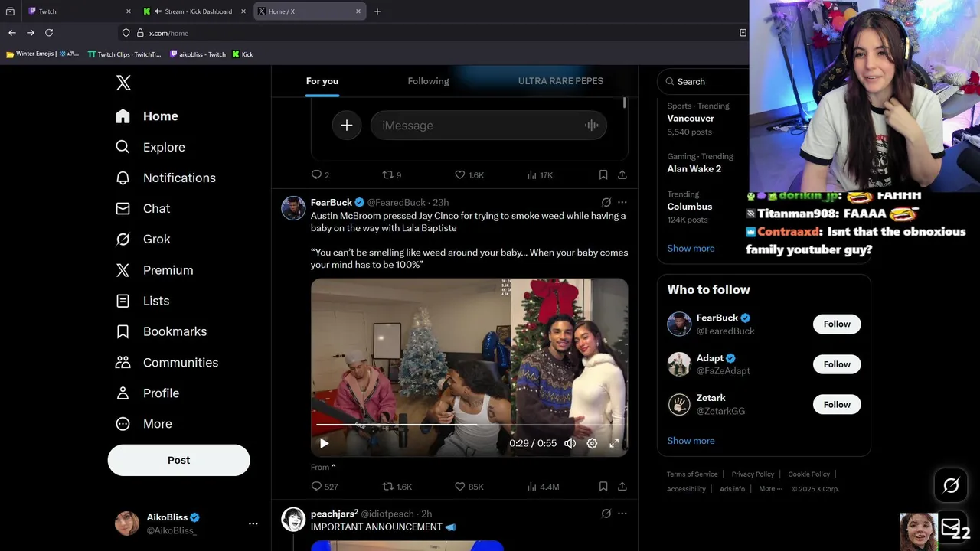Show more Who to follow suggestions
Image resolution: width=980 pixels, height=551 pixels.
(691, 441)
